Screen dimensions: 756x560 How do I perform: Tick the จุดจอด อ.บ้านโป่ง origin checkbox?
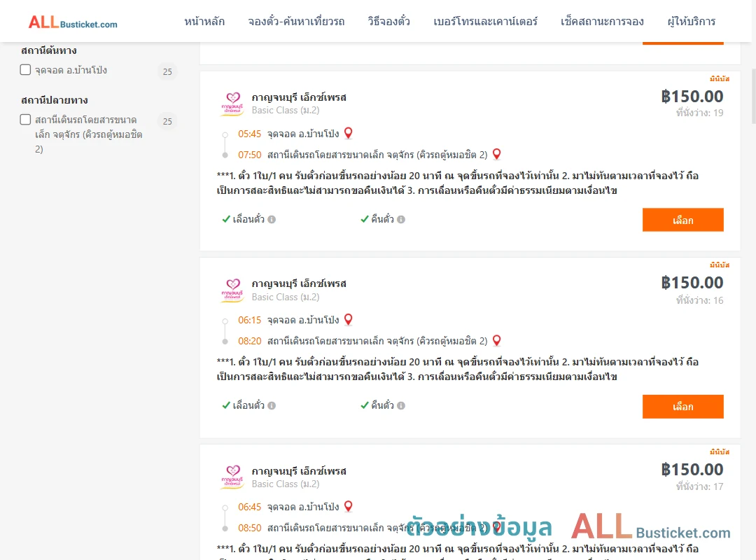click(x=26, y=70)
